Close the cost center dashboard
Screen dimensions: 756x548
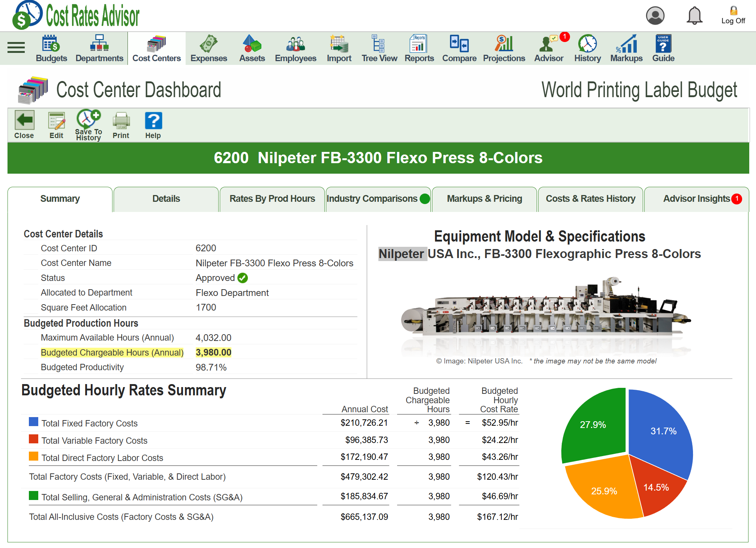(24, 125)
